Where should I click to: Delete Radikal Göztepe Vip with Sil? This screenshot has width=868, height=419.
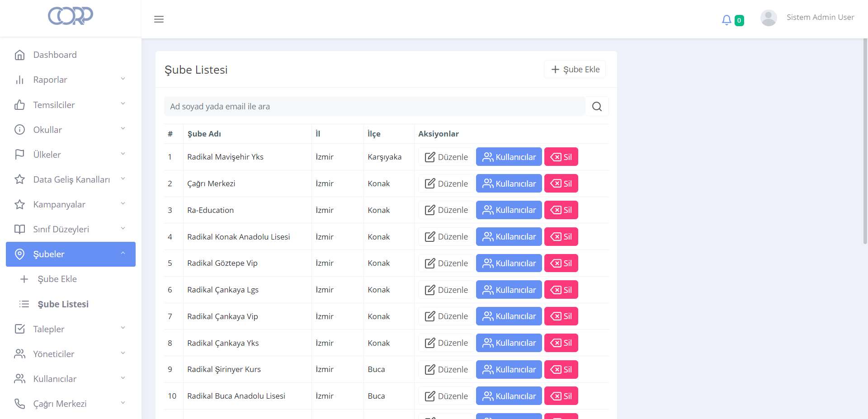pyautogui.click(x=561, y=263)
